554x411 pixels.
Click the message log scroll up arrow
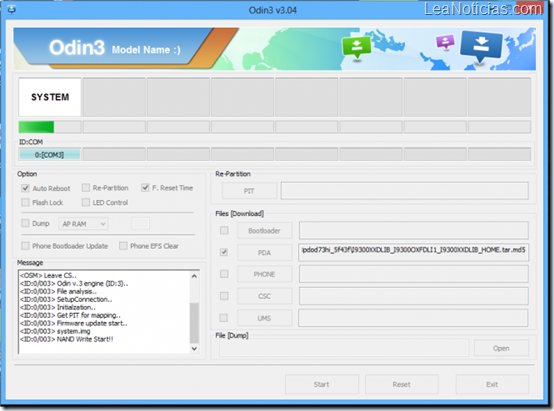[194, 276]
